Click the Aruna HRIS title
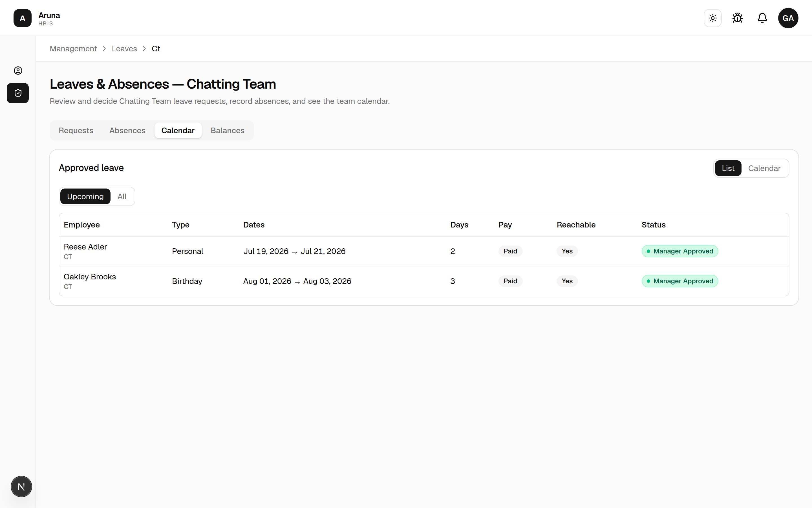 pos(49,19)
